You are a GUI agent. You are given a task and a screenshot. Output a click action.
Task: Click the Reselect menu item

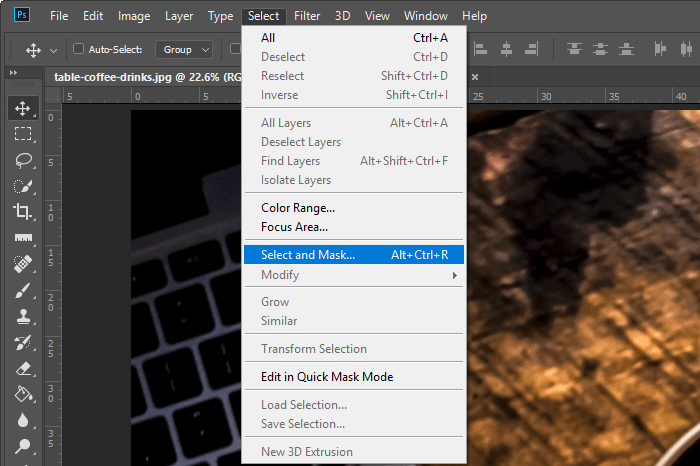(354, 76)
